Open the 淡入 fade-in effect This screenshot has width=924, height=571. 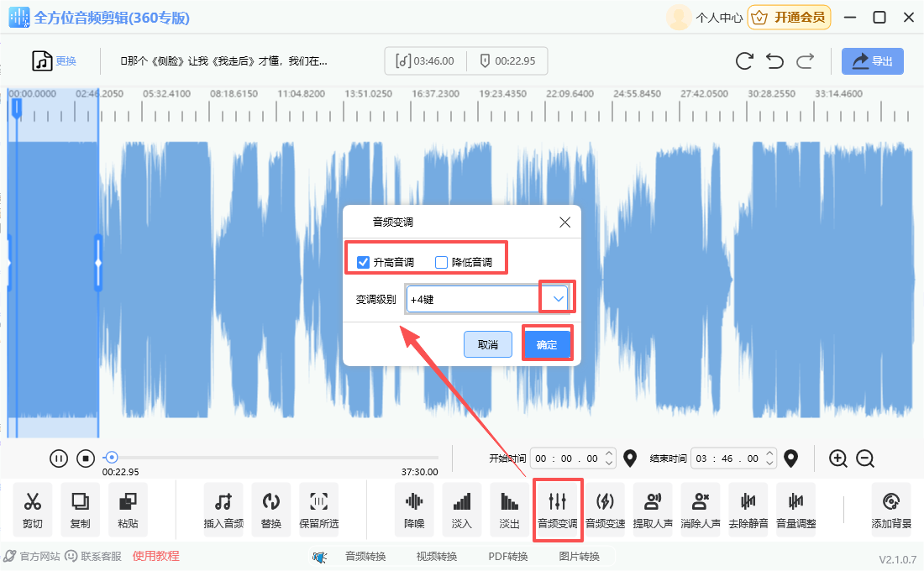(462, 509)
